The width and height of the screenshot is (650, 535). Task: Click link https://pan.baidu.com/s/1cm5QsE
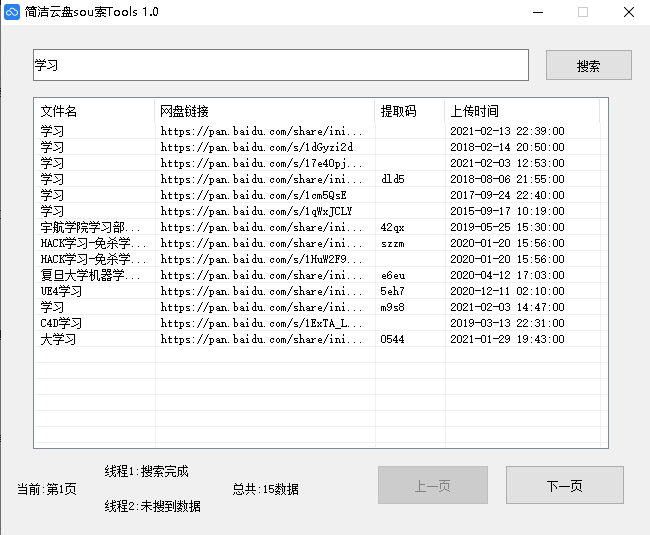pos(253,195)
